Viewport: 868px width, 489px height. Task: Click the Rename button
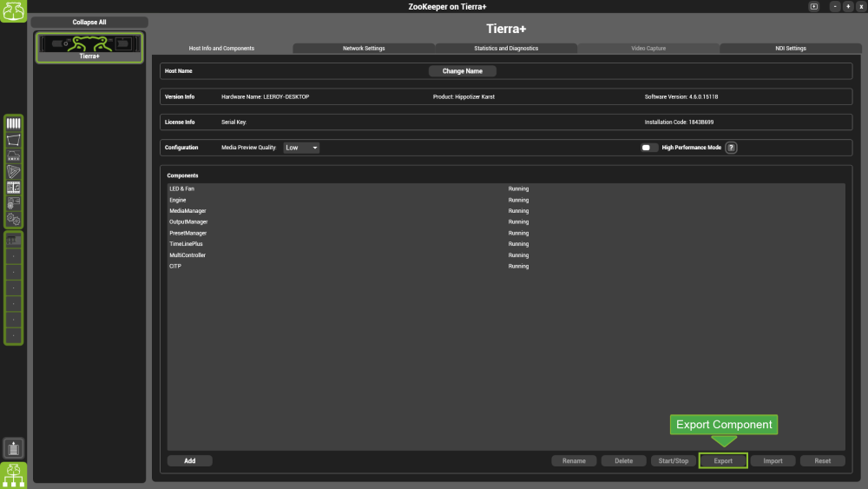point(574,460)
